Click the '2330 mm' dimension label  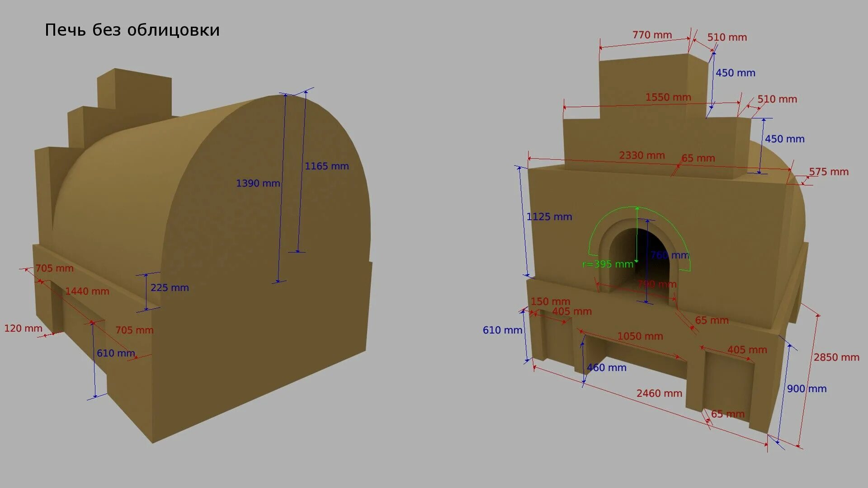pos(642,155)
